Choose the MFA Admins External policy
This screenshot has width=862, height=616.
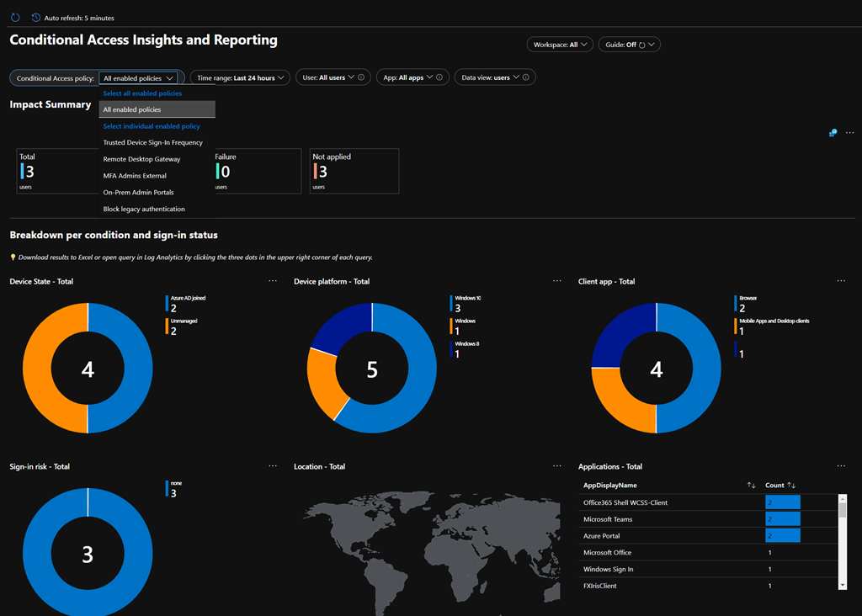(135, 176)
